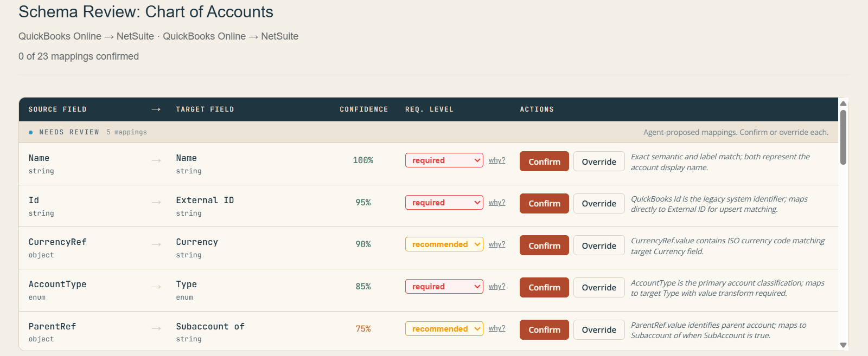868x356 pixels.
Task: Open the why? link for CurrencyRef row
Action: [497, 244]
